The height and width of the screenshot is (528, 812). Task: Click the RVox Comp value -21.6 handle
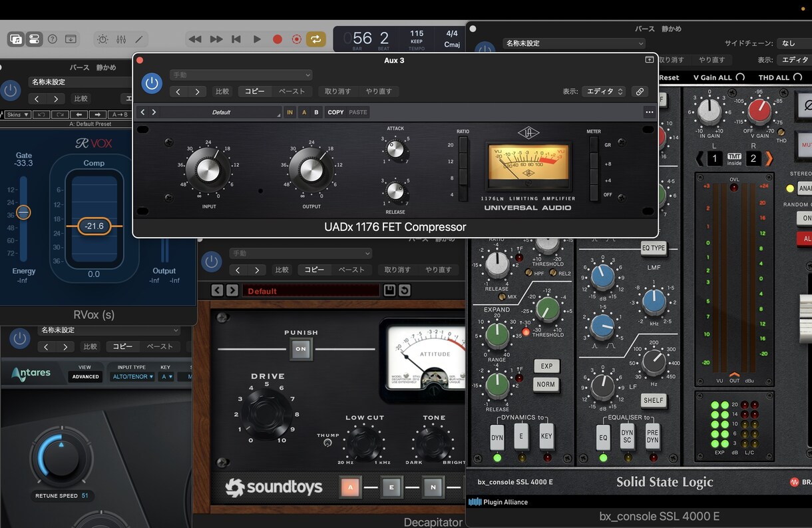coord(94,226)
